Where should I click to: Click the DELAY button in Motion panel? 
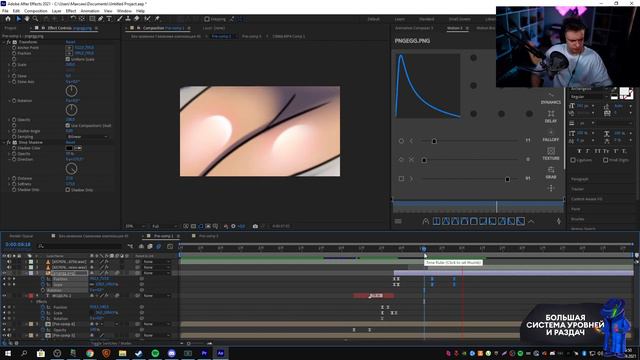(551, 117)
